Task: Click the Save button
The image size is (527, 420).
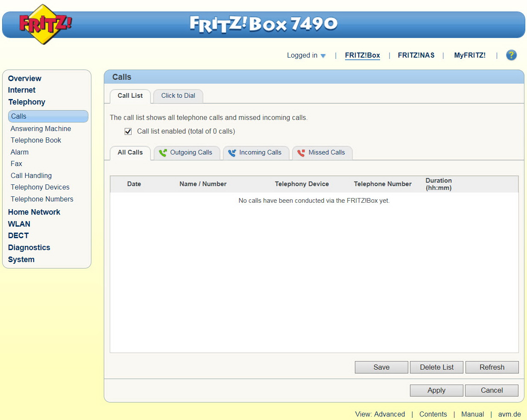Action: pos(381,367)
